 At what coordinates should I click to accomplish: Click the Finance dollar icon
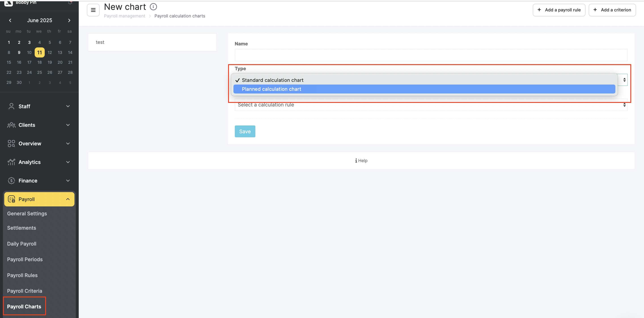11,180
